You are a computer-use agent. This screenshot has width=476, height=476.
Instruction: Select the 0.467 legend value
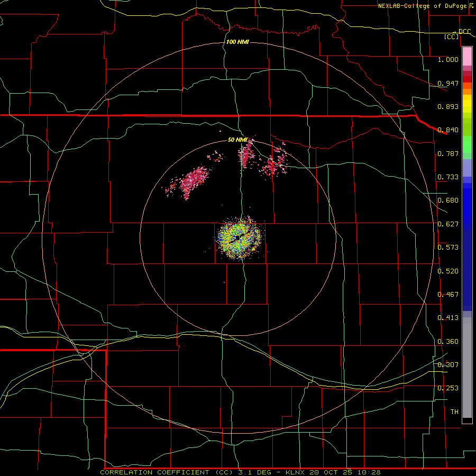coord(448,295)
